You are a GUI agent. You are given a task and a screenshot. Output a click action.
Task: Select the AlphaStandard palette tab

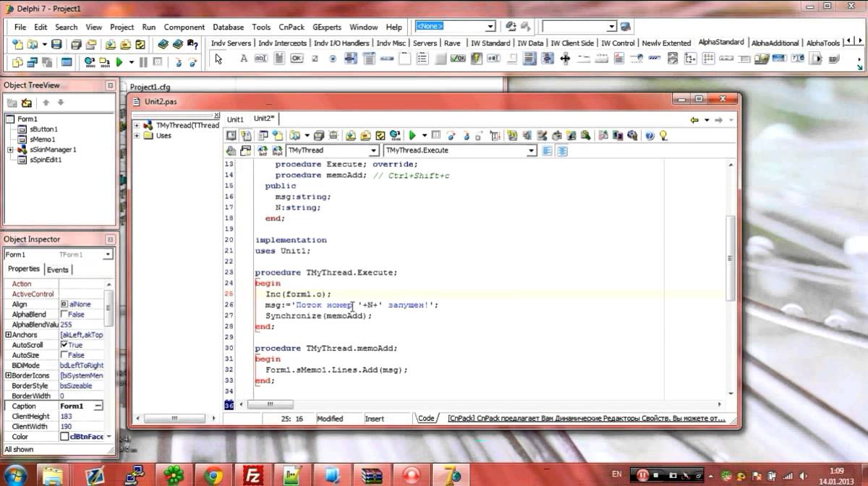720,43
